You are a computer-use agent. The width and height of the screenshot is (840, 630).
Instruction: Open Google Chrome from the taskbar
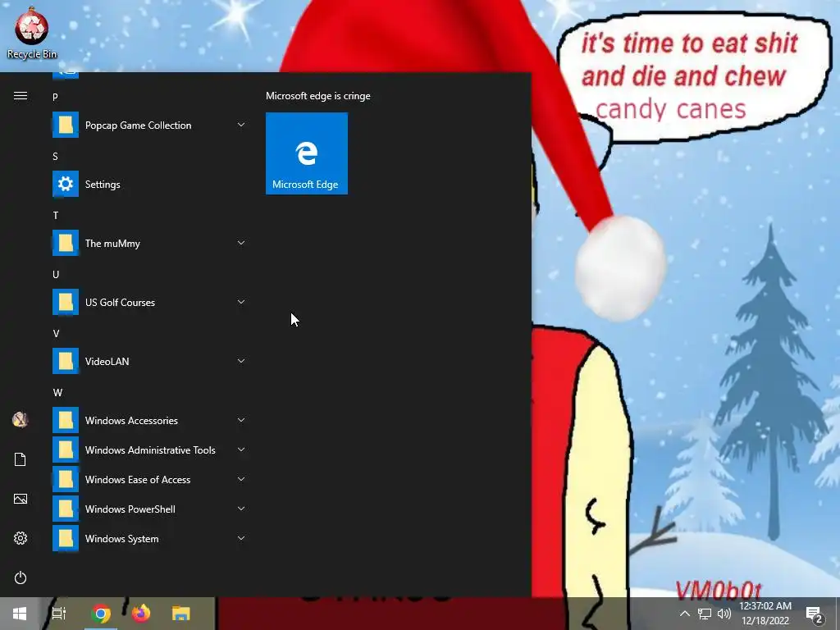tap(101, 614)
